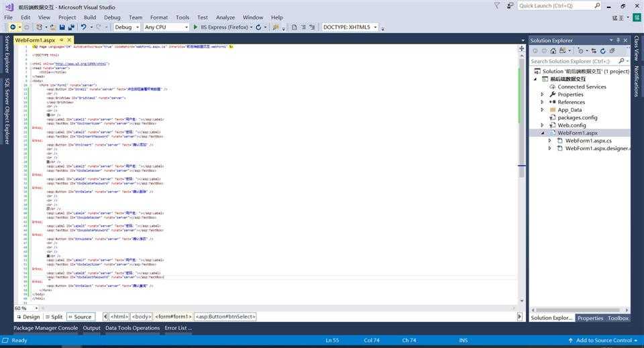This screenshot has width=644, height=348.
Task: Click the Solution Explorer search magnifier icon
Action: pos(621,61)
